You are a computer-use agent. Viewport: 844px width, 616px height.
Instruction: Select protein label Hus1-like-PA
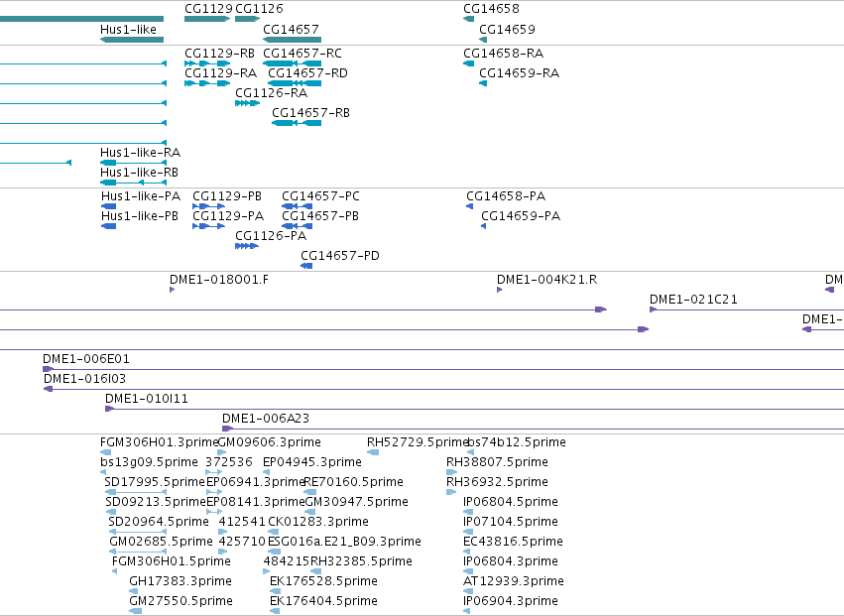[x=141, y=196]
